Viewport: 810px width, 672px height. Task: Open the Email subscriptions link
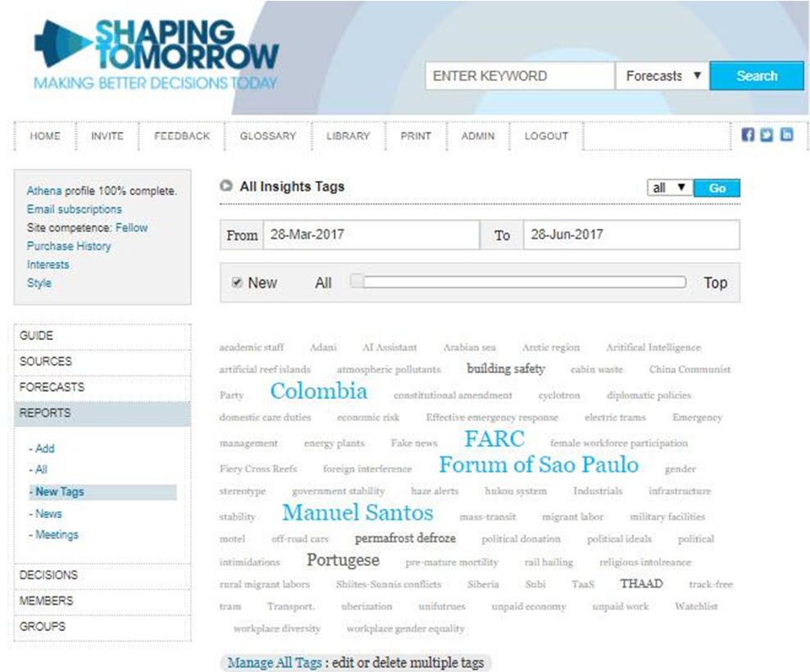(x=75, y=209)
